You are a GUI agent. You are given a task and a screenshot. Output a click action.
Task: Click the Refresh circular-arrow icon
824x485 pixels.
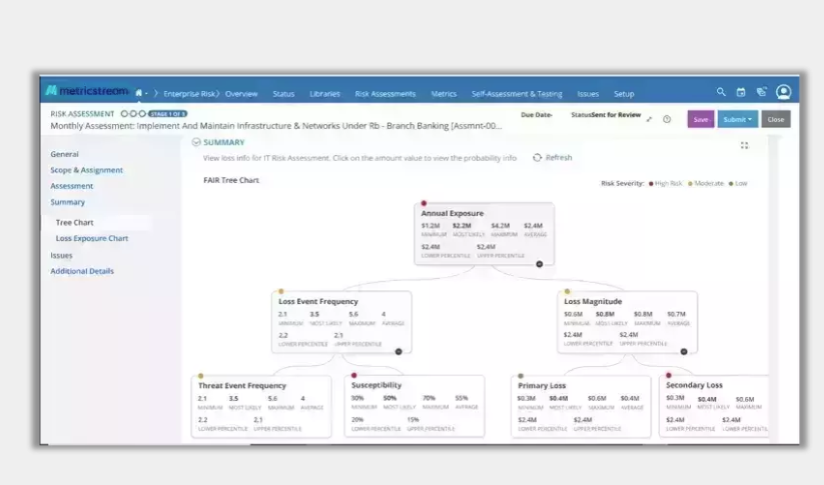click(537, 158)
